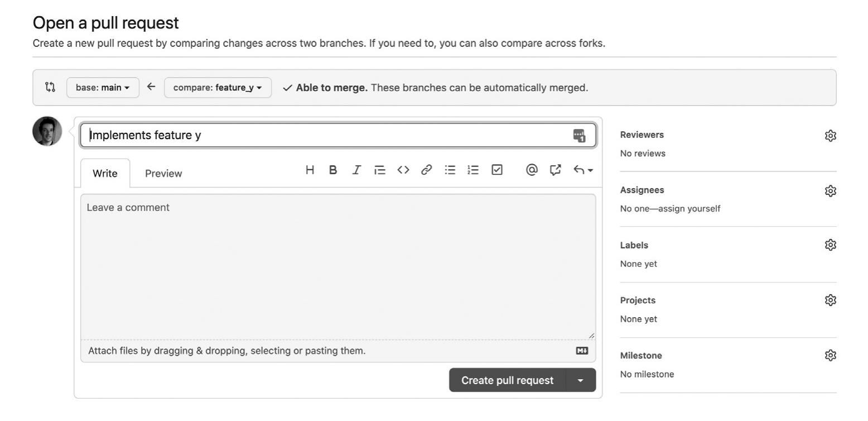Add a link to comment
868x421 pixels.
click(427, 170)
